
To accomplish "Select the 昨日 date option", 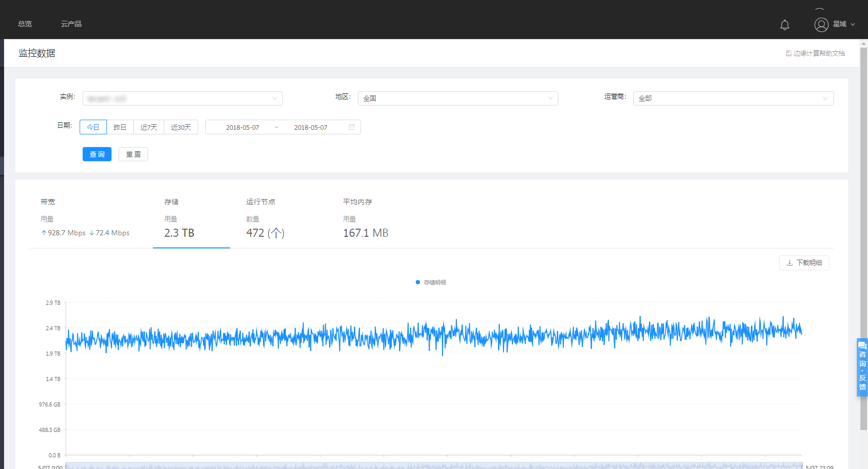I will [120, 127].
